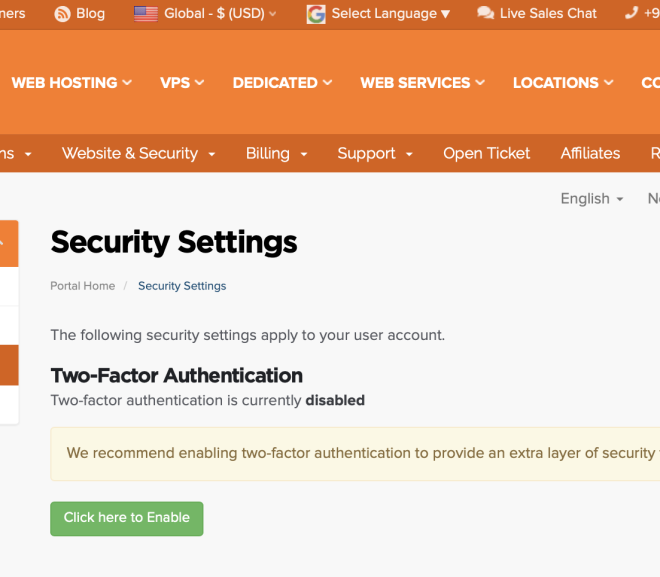
Task: Click the Google translate logo icon
Action: tap(316, 14)
